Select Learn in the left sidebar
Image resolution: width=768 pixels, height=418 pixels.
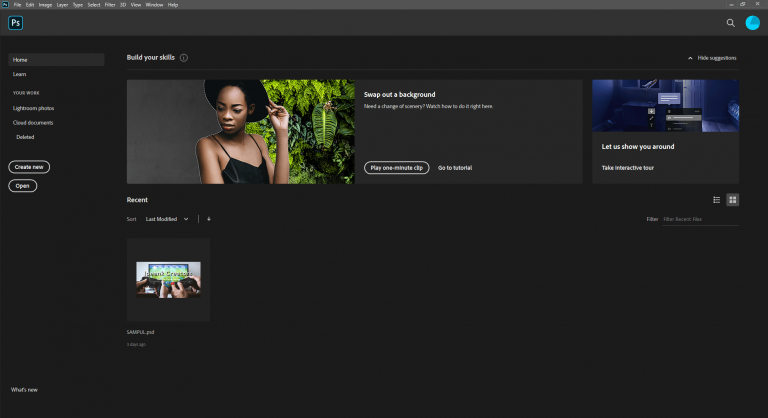click(x=20, y=74)
